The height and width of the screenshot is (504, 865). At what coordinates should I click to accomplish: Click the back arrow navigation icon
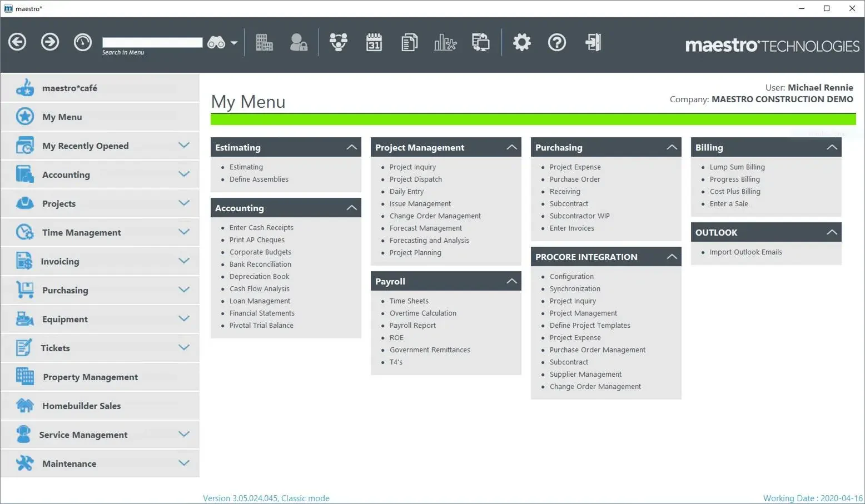17,42
